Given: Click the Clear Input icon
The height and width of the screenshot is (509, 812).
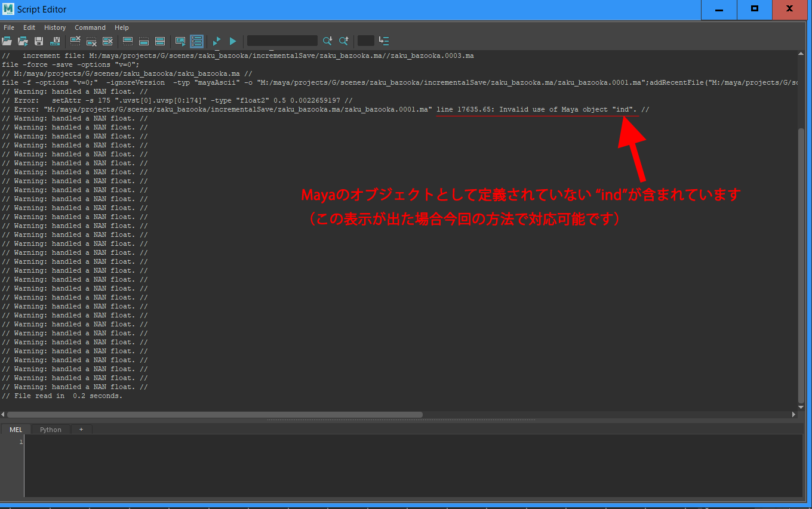Looking at the screenshot, I should click(91, 41).
